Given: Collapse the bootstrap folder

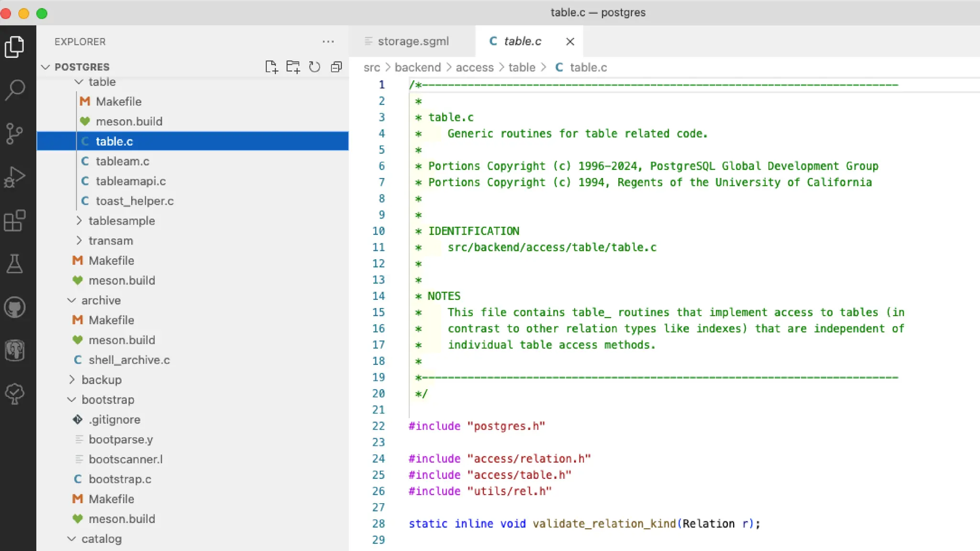Looking at the screenshot, I should point(108,400).
